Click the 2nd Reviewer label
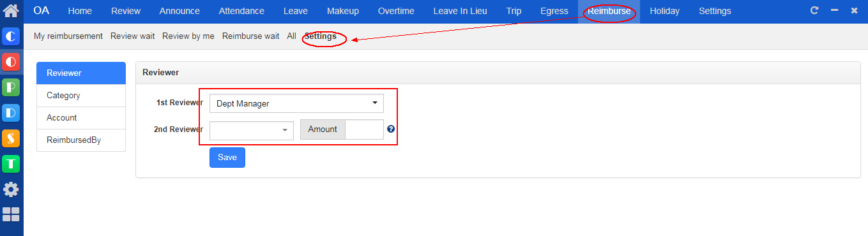The width and height of the screenshot is (868, 236). pos(178,129)
